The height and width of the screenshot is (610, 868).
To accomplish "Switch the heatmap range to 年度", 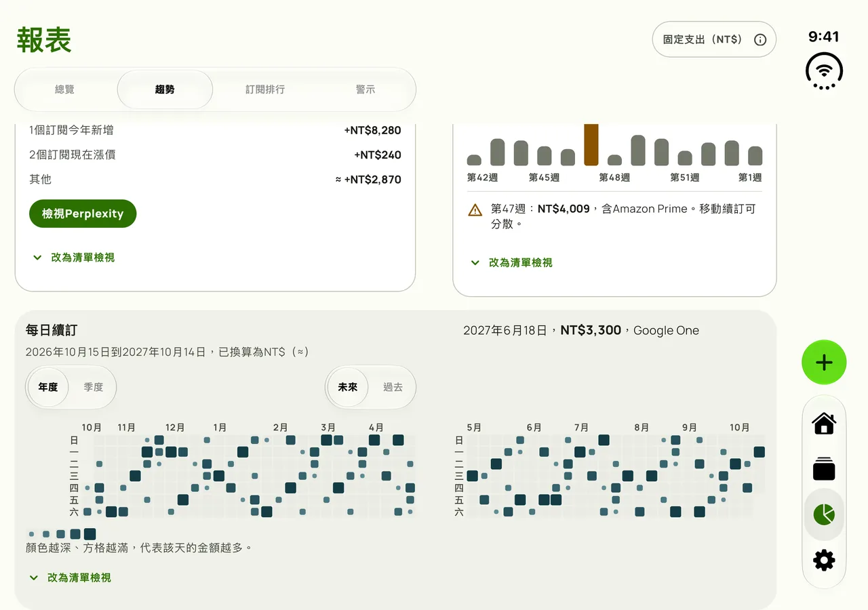I will (48, 387).
